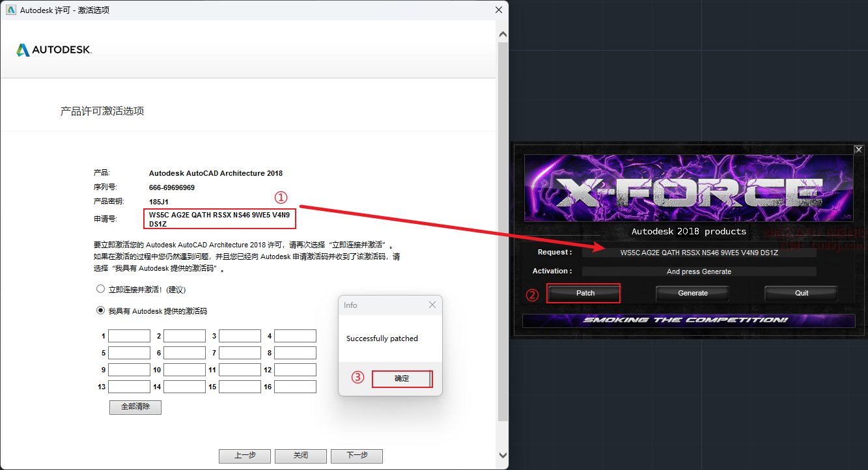Click the Autodesk 2018 products label
This screenshot has height=470, width=868.
[689, 231]
